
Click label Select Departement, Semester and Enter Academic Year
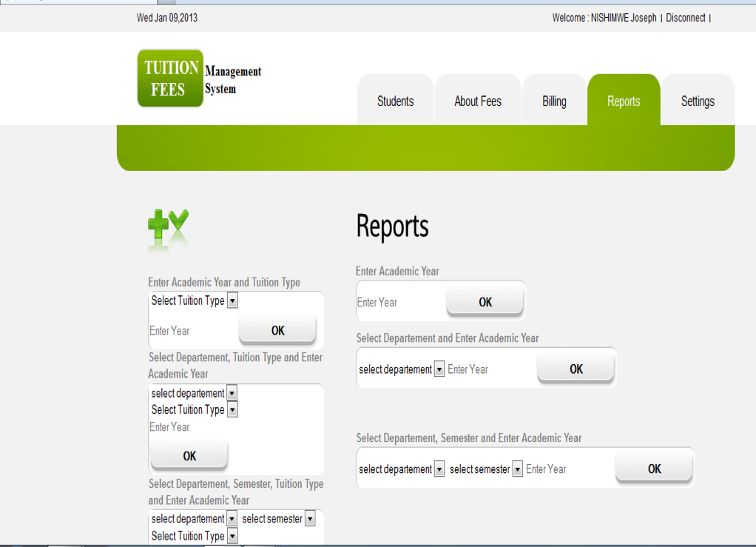coord(469,438)
